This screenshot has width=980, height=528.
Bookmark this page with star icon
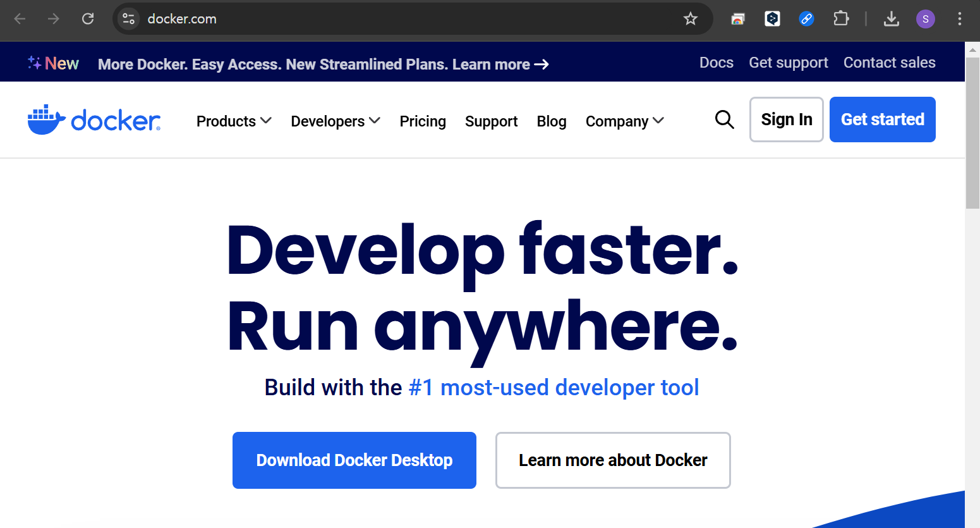pyautogui.click(x=691, y=19)
